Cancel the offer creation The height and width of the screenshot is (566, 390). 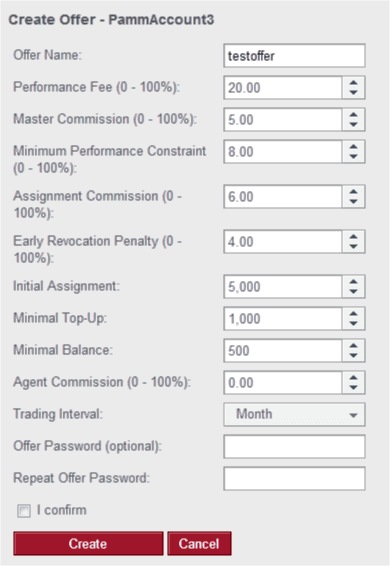pos(199,543)
